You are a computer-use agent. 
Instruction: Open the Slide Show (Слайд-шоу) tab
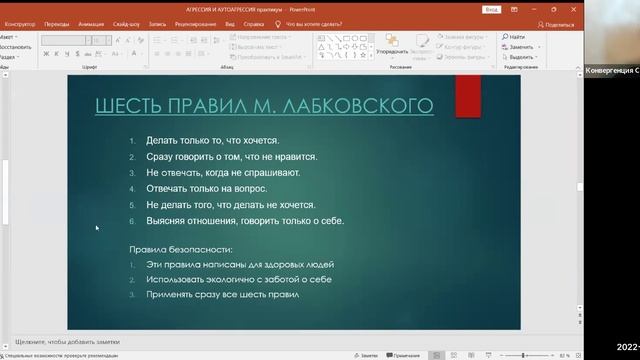(x=126, y=24)
